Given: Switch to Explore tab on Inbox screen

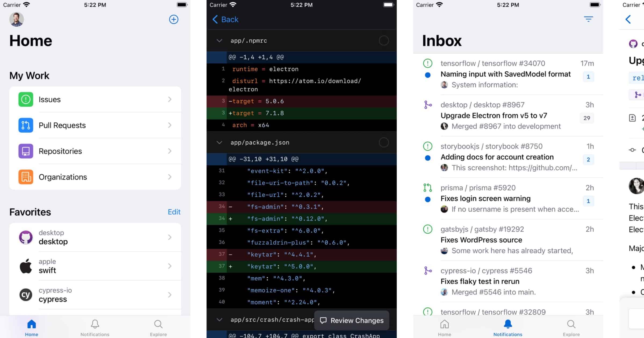Looking at the screenshot, I should [x=571, y=327].
